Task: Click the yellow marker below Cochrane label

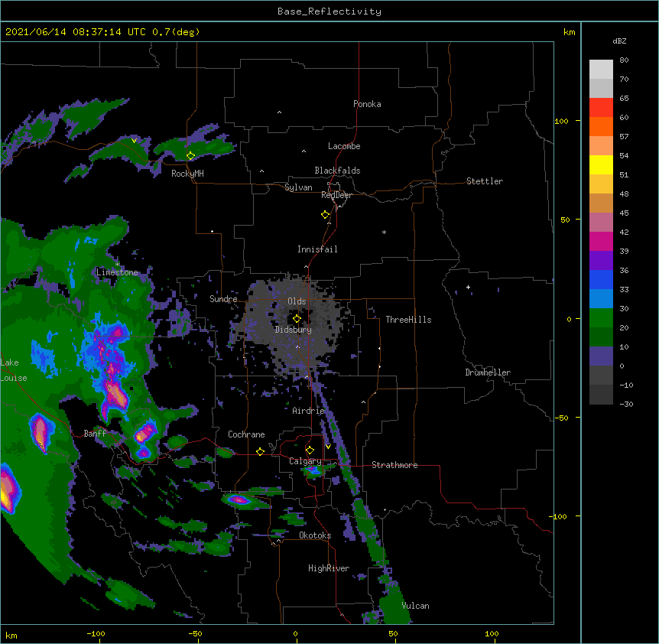Action: (x=260, y=451)
